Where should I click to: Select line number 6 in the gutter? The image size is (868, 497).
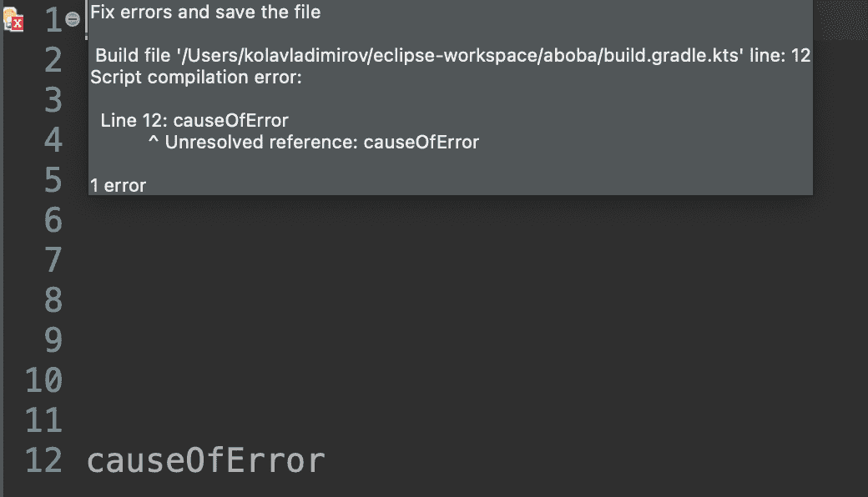(53, 220)
